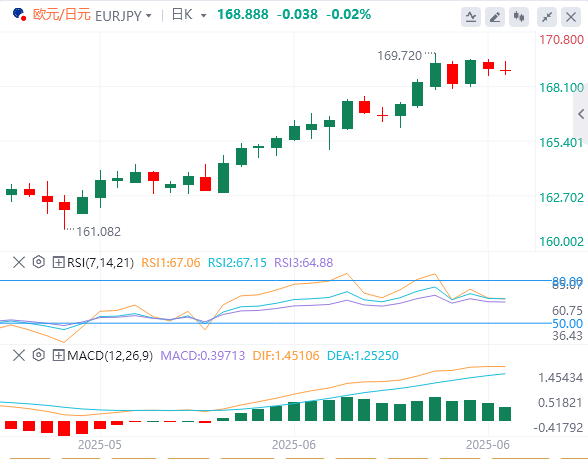Open MACD indicator settings hexagon icon
Image resolution: width=588 pixels, height=459 pixels.
coord(39,355)
